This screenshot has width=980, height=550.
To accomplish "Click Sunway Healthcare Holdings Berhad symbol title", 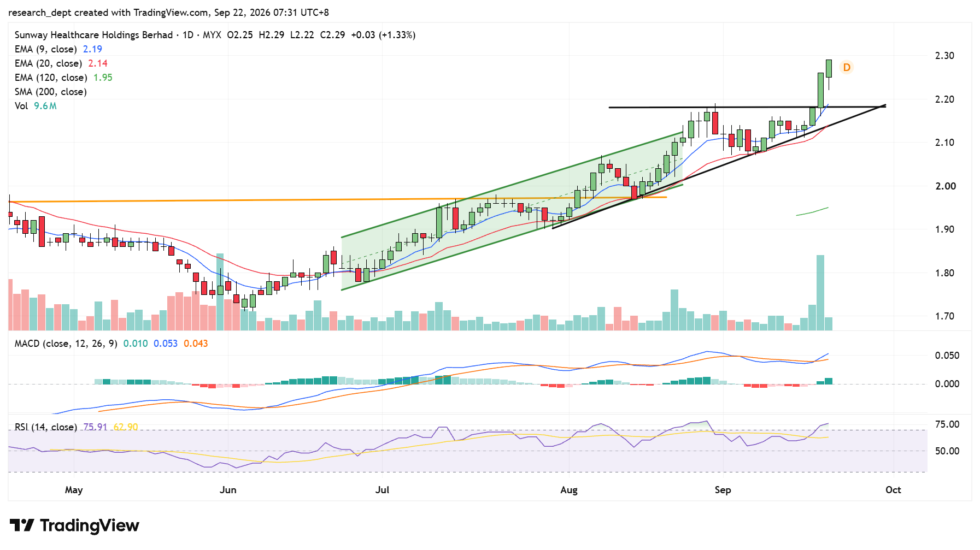I will [x=93, y=35].
